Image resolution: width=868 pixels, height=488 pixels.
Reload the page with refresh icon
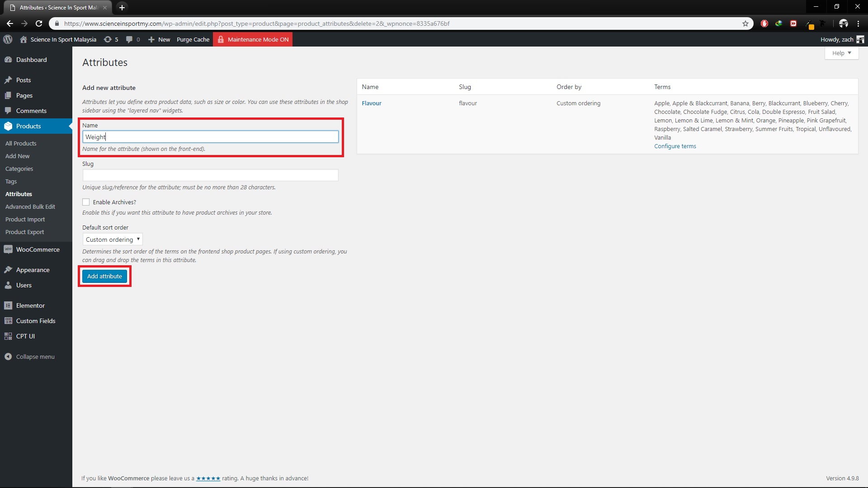click(39, 23)
